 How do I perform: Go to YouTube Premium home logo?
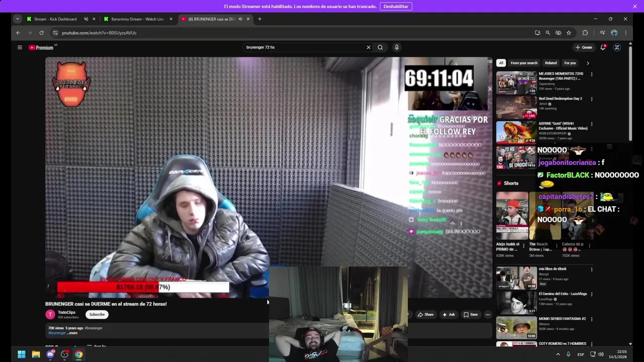41,47
